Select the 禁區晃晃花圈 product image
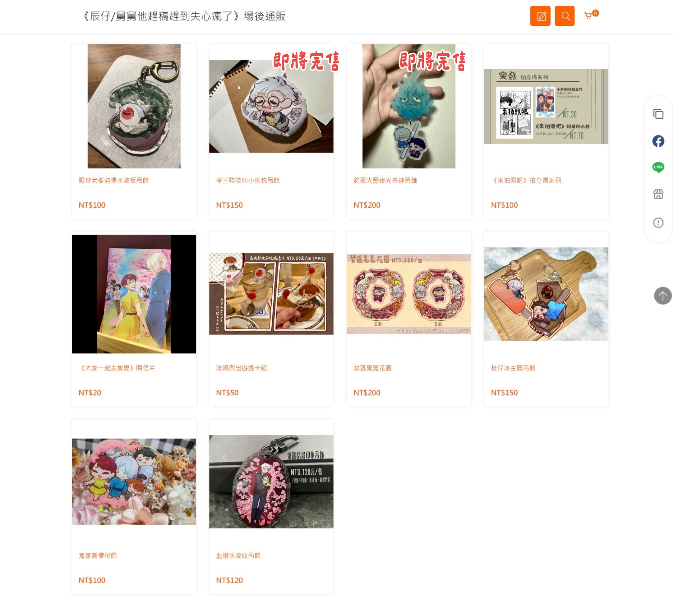674x616 pixels. click(408, 294)
